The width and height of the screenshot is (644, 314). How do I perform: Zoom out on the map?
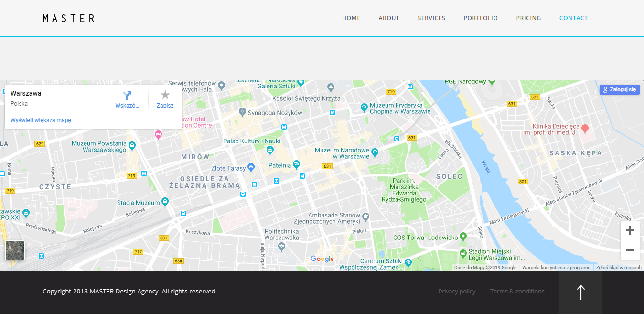[x=630, y=250]
